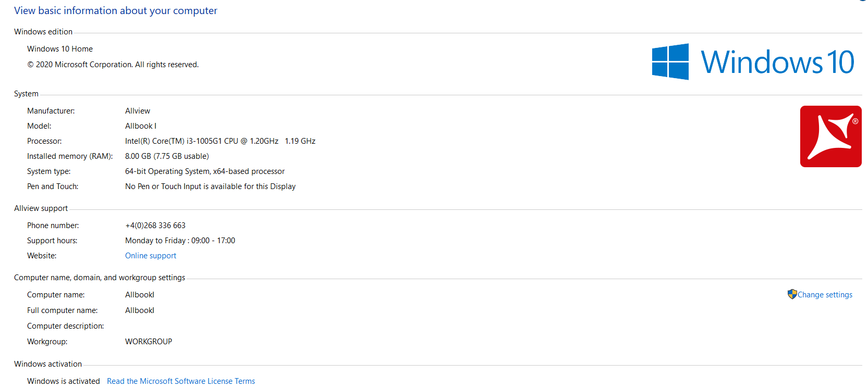Image resolution: width=868 pixels, height=388 pixels.
Task: Click the Windows 10 wordmark text
Action: click(x=777, y=62)
